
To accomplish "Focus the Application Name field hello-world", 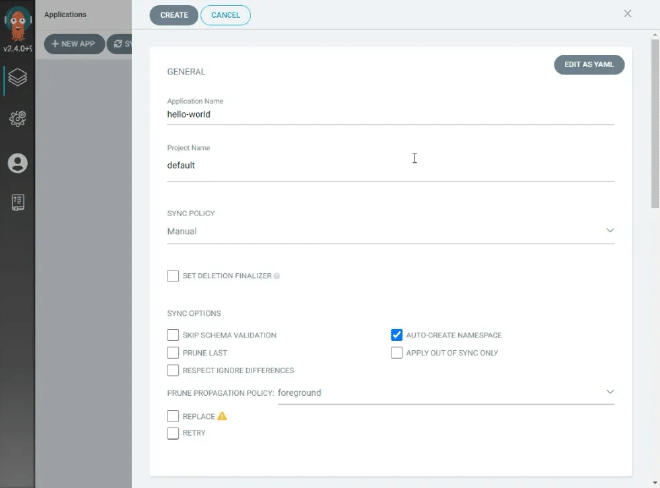I will pos(391,115).
